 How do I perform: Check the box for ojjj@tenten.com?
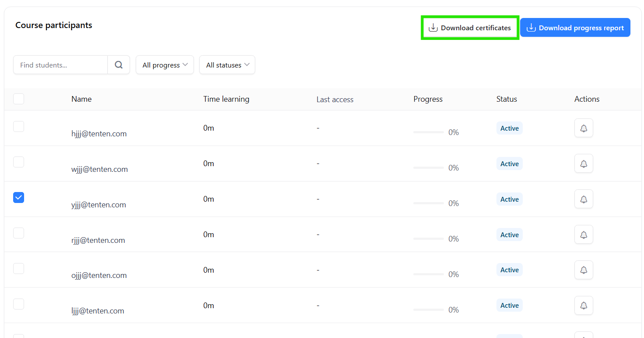(x=18, y=269)
